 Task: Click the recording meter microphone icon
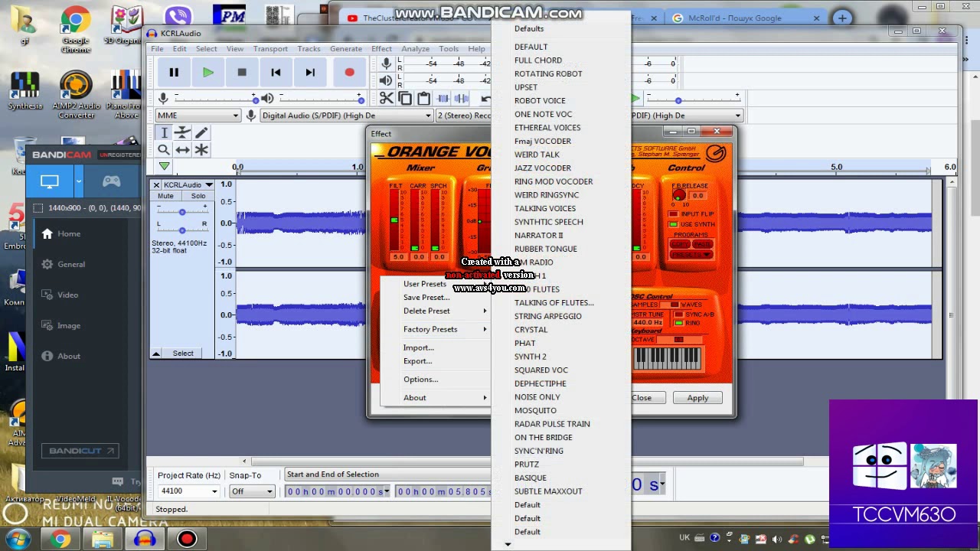point(387,63)
